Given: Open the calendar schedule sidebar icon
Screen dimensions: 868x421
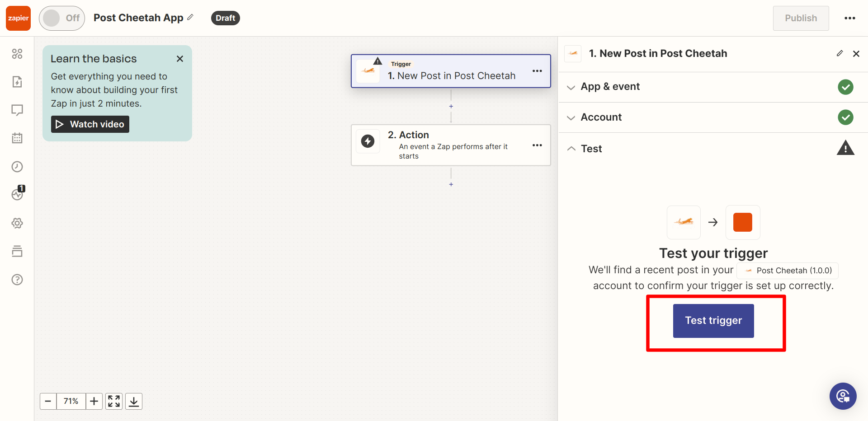Looking at the screenshot, I should point(17,138).
